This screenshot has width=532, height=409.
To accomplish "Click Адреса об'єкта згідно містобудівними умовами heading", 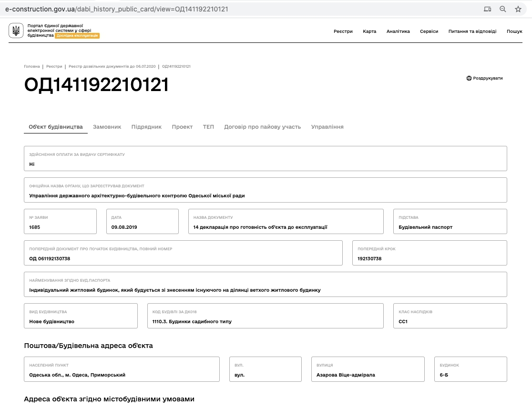I will coord(109,399).
